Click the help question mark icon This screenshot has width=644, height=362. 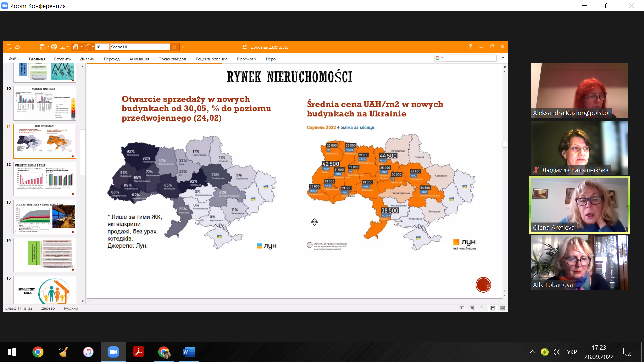click(x=470, y=47)
